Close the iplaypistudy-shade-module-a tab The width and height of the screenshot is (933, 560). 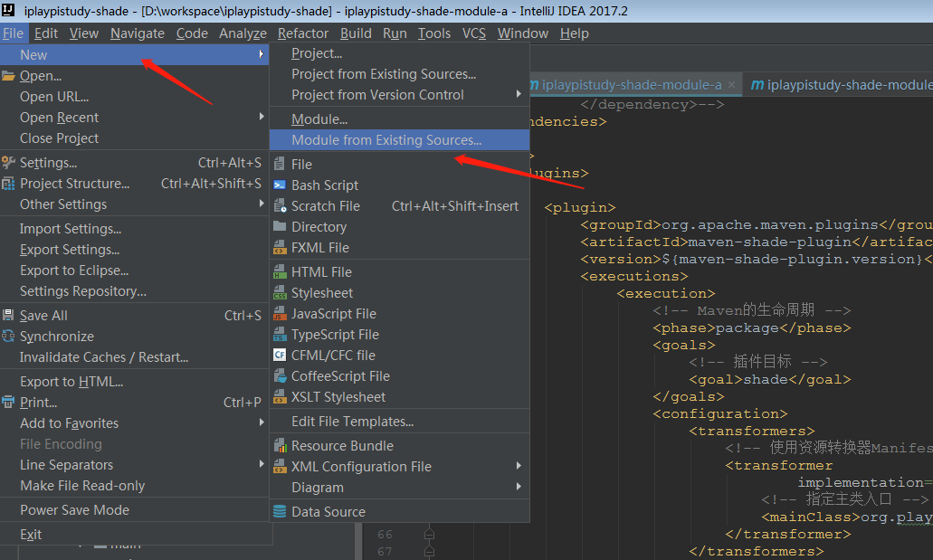(732, 85)
